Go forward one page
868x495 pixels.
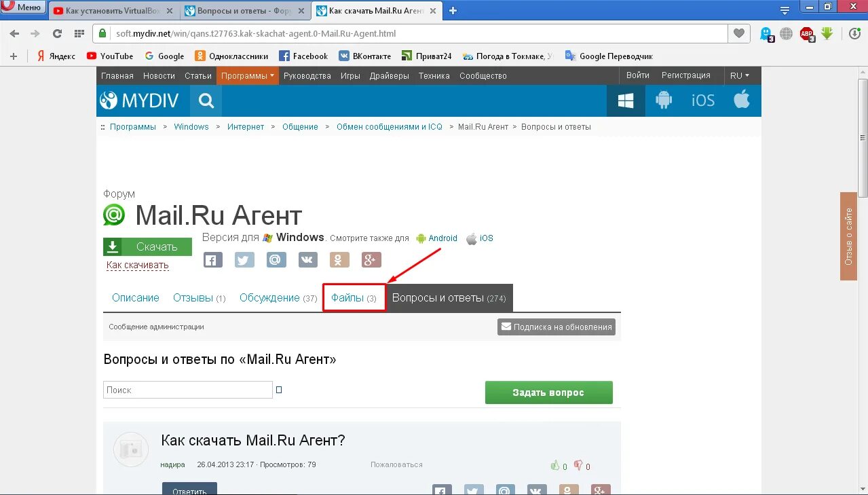click(35, 33)
